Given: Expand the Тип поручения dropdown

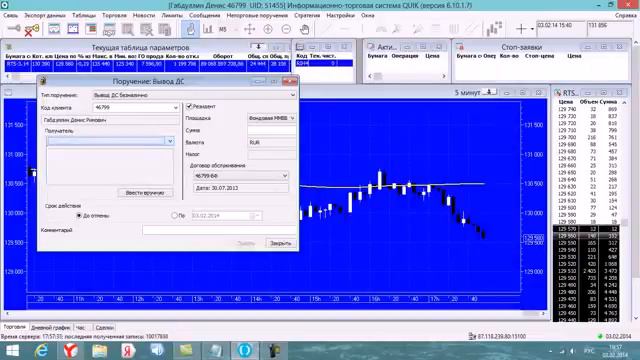Looking at the screenshot, I should pos(292,95).
